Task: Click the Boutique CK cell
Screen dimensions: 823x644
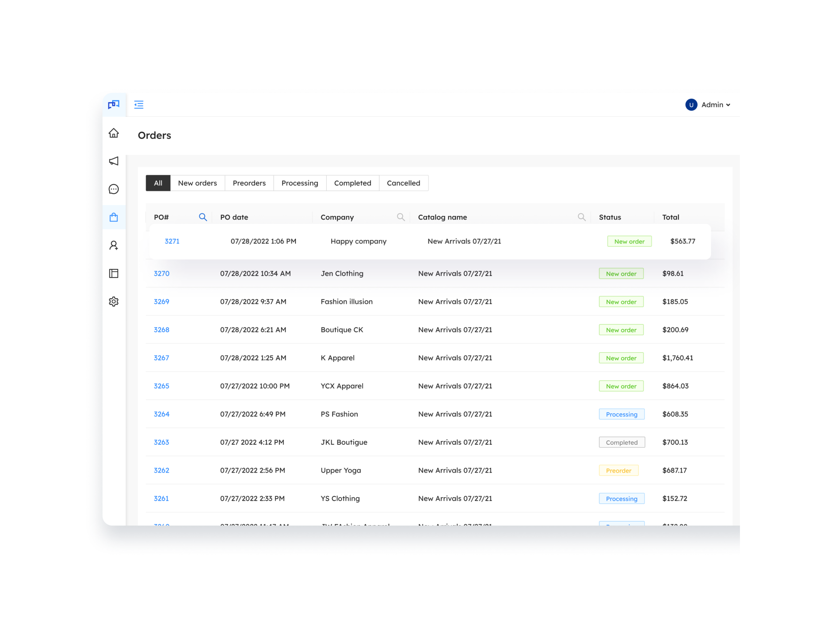Action: point(342,330)
